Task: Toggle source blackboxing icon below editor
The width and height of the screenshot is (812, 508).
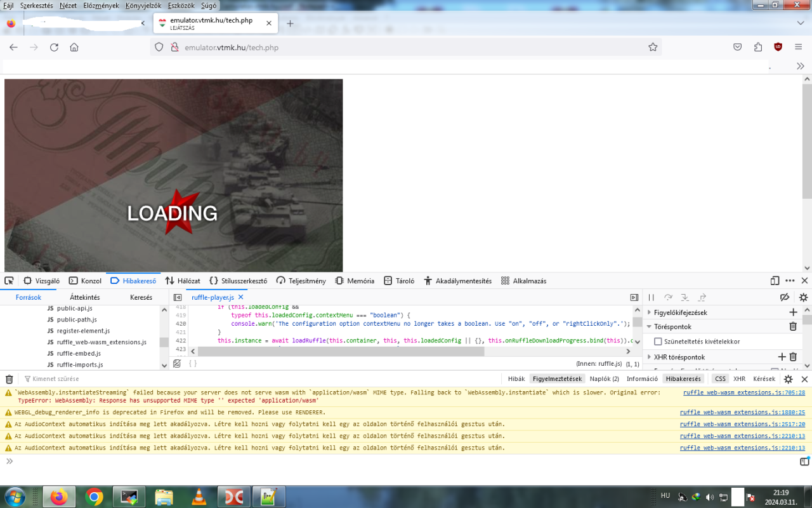Action: point(177,364)
